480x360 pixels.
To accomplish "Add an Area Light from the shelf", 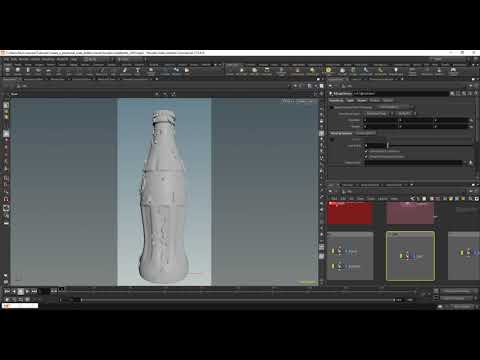I will pos(267,71).
